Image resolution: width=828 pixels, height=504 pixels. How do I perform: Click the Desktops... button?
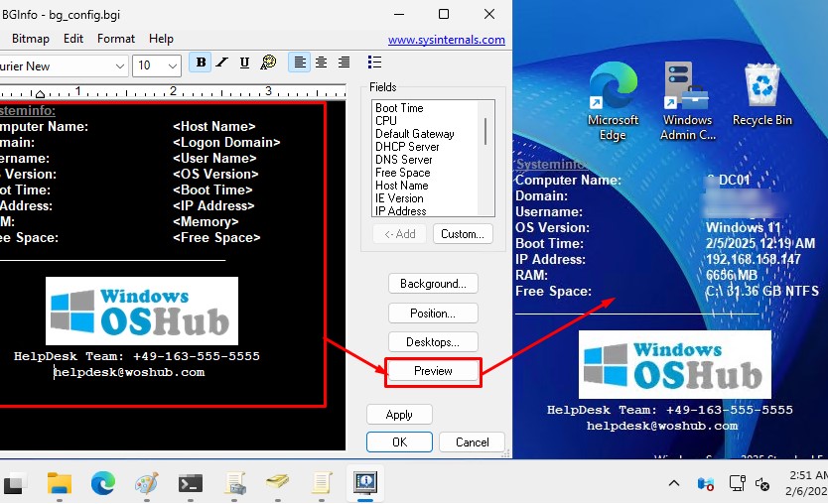coord(433,342)
